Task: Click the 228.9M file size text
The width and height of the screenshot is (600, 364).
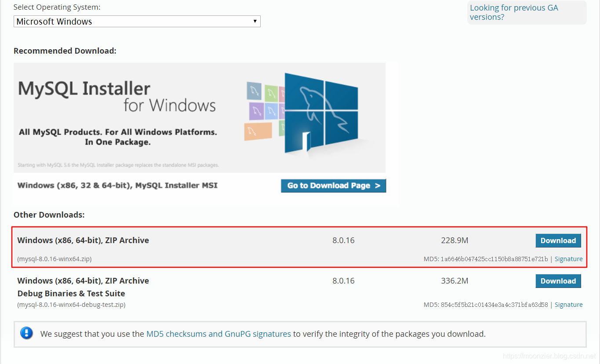Action: [455, 240]
